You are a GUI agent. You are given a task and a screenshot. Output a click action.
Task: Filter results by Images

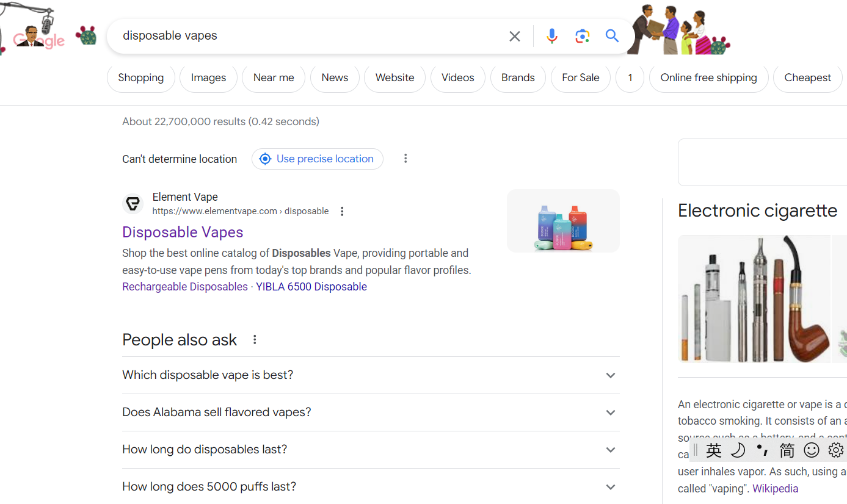pyautogui.click(x=208, y=78)
